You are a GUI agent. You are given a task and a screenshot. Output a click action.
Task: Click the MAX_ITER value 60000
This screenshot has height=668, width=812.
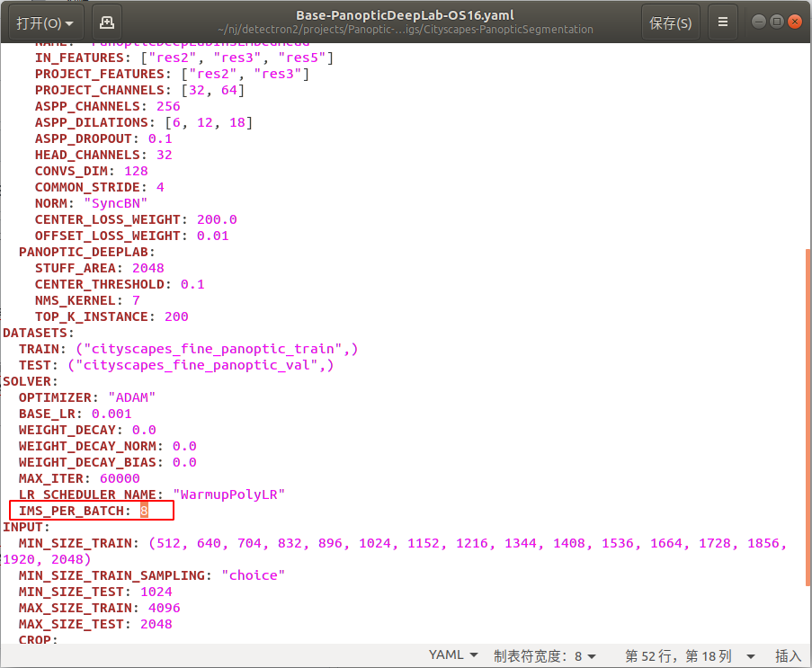[x=119, y=478]
